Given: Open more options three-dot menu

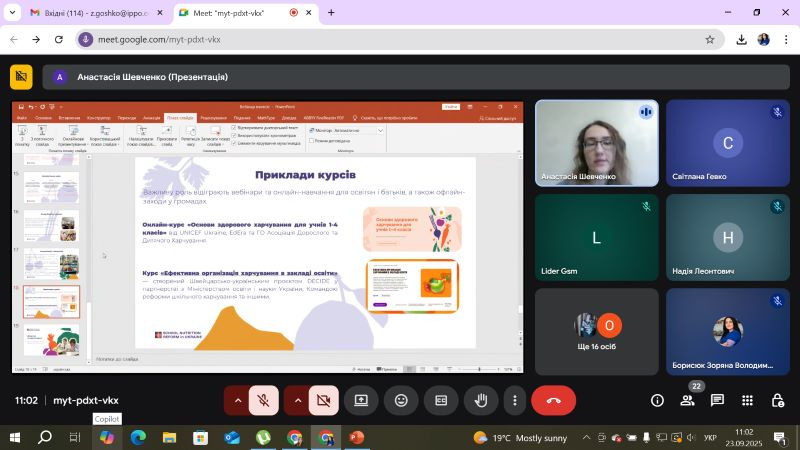Looking at the screenshot, I should pyautogui.click(x=514, y=400).
